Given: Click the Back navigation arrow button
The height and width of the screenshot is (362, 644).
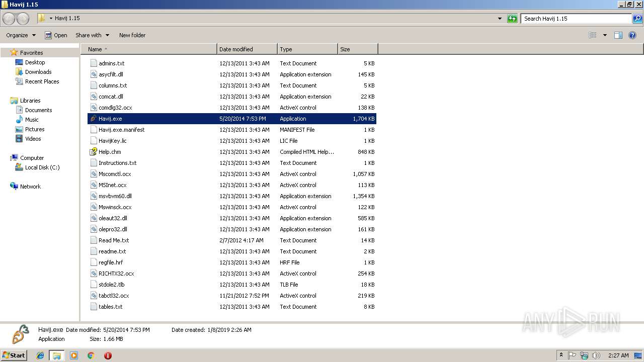Looking at the screenshot, I should [9, 19].
